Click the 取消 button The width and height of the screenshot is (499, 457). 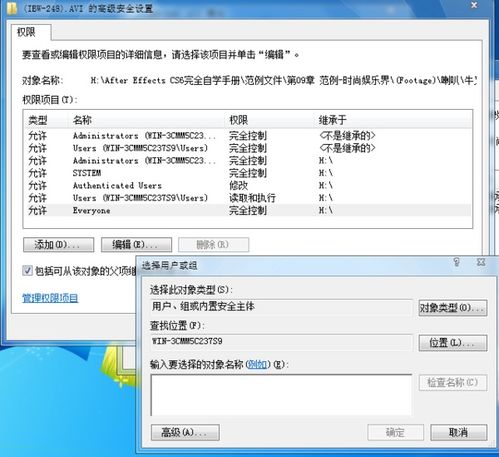click(x=458, y=433)
